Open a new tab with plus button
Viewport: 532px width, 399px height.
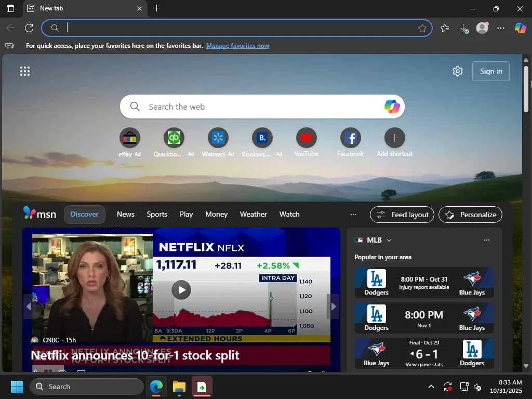[x=156, y=8]
